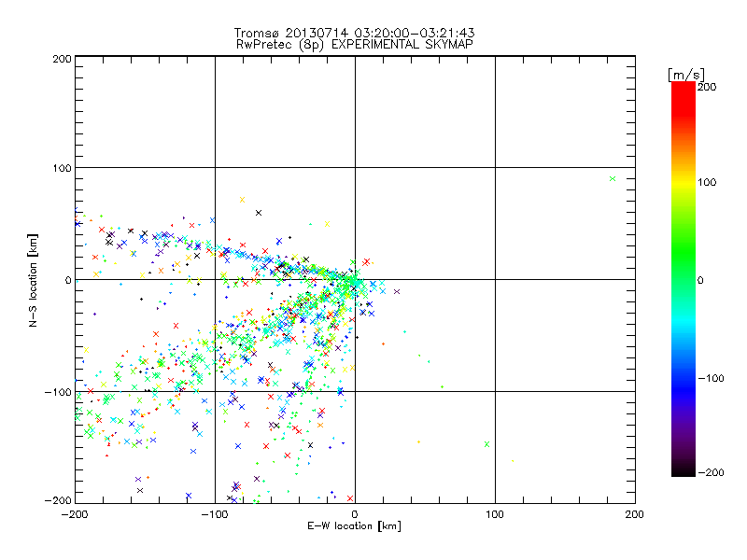Click the y-axis tick label '200'
747x560 pixels.
pos(63,59)
